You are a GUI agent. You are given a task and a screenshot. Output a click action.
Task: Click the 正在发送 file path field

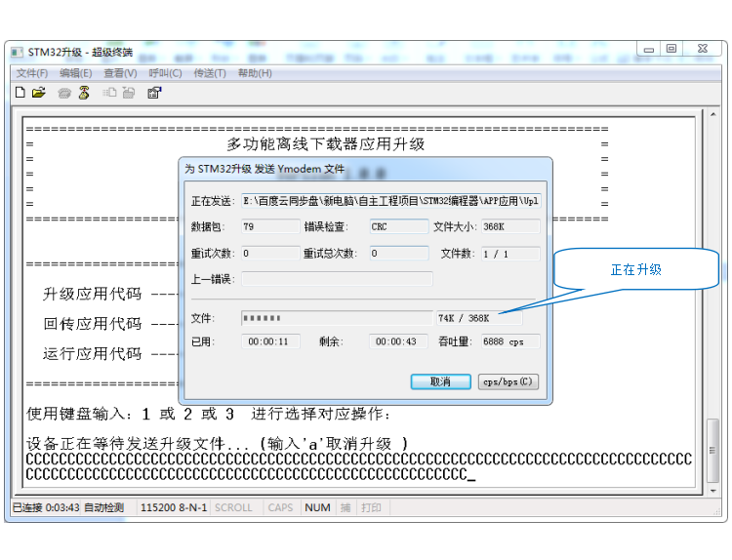pos(391,201)
